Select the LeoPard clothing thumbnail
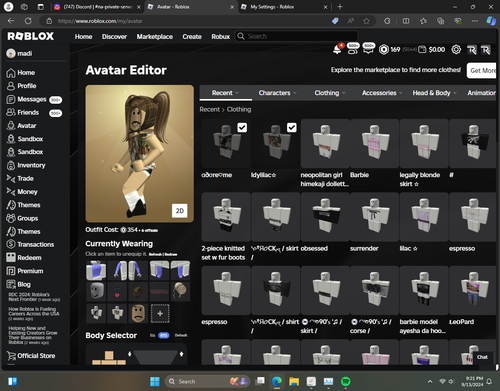The image size is (500, 391). [x=473, y=290]
